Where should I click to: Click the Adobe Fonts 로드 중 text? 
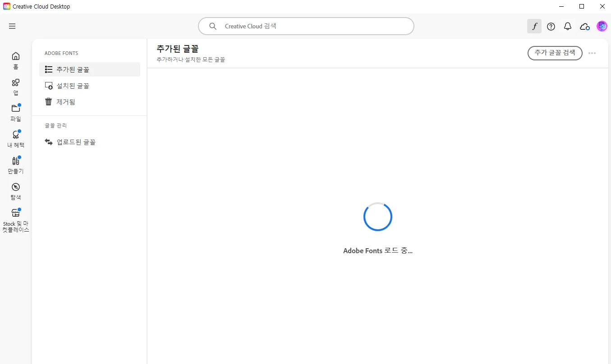[x=378, y=251]
